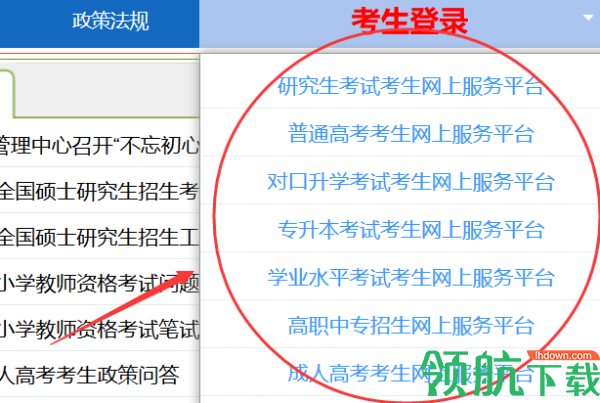The width and height of the screenshot is (600, 403).
Task: Open the 考生登录 menu
Action: (409, 21)
